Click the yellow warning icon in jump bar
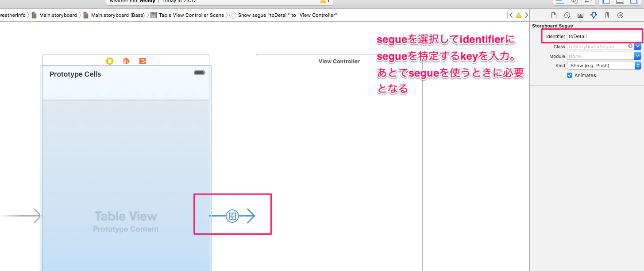 tap(519, 15)
